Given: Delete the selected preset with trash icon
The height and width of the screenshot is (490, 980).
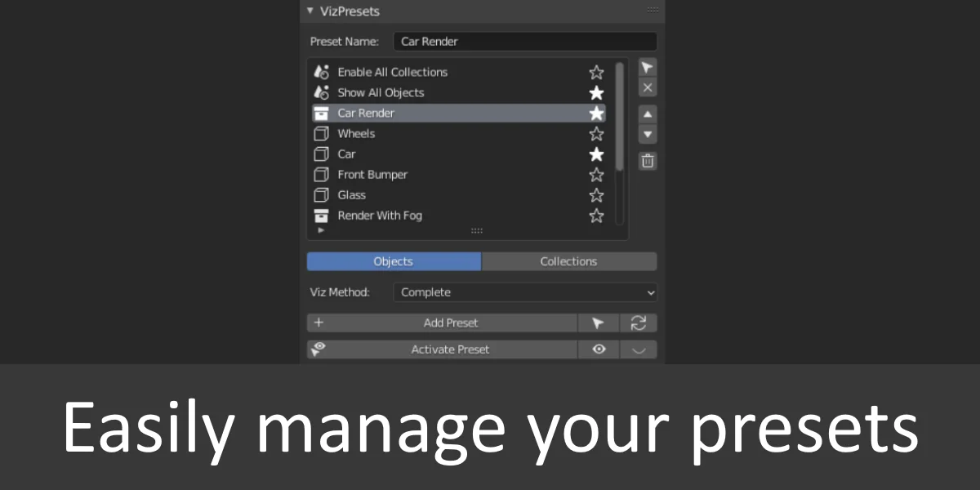Looking at the screenshot, I should 647,161.
